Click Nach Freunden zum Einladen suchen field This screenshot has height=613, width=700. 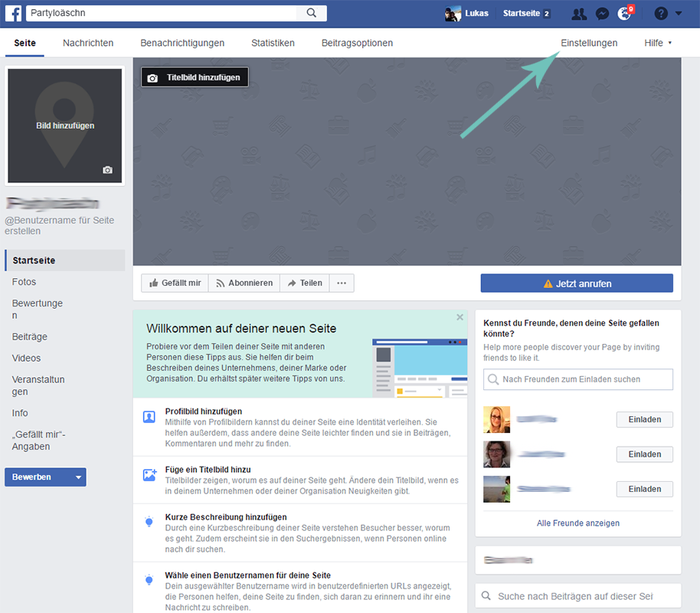[x=578, y=379]
